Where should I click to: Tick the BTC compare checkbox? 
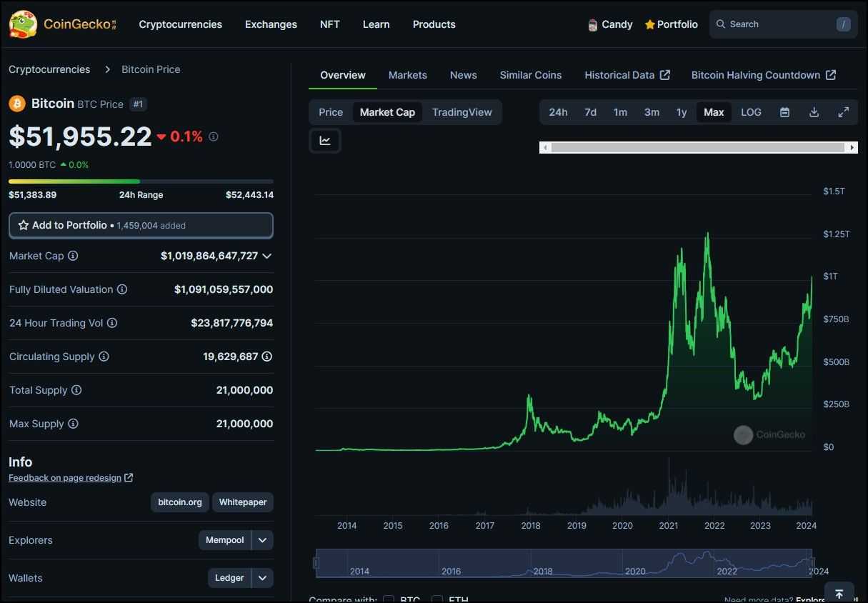tap(389, 599)
